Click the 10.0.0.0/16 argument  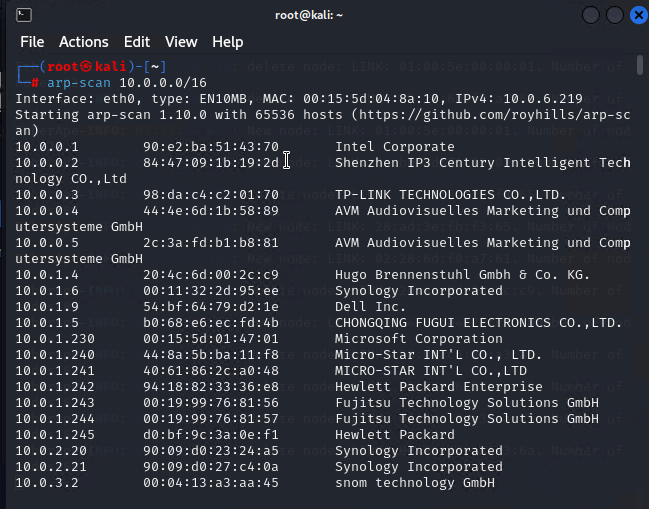click(163, 83)
